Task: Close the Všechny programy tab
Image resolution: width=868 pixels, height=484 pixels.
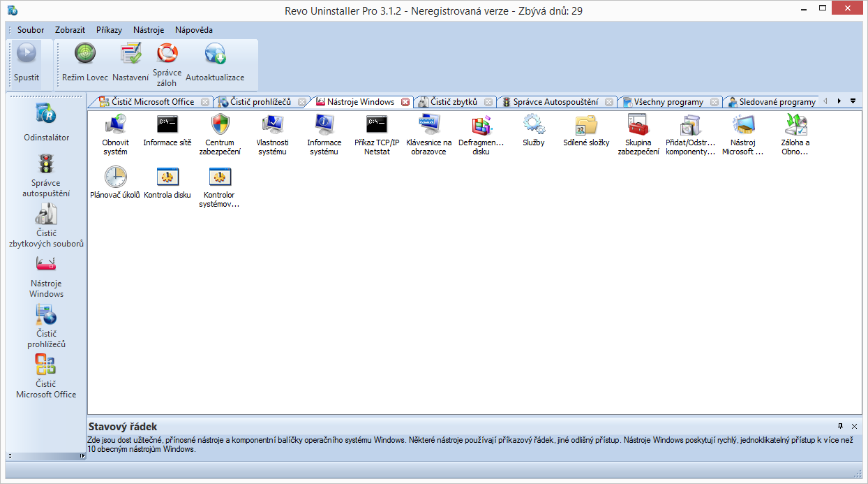Action: pos(714,102)
